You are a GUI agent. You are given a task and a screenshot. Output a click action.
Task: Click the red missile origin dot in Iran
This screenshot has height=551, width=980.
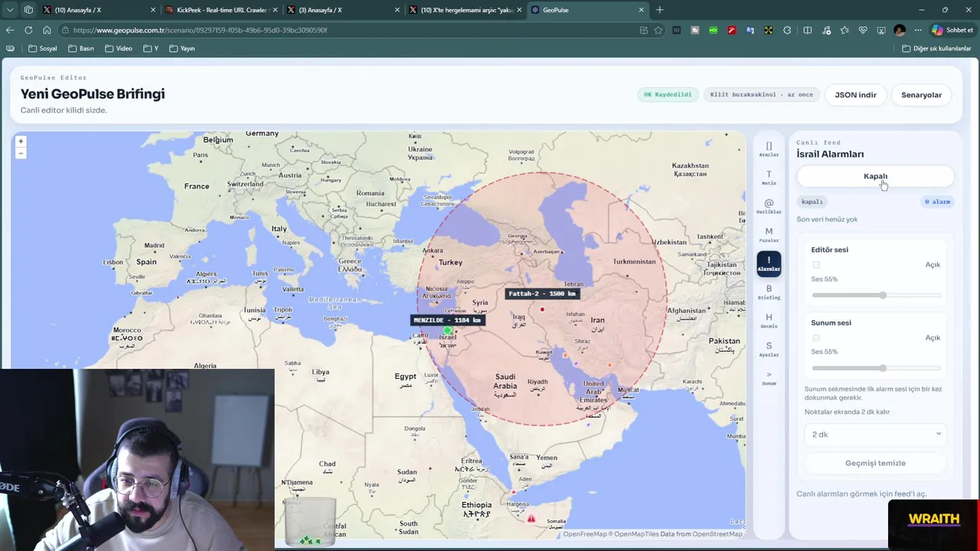[x=542, y=310]
